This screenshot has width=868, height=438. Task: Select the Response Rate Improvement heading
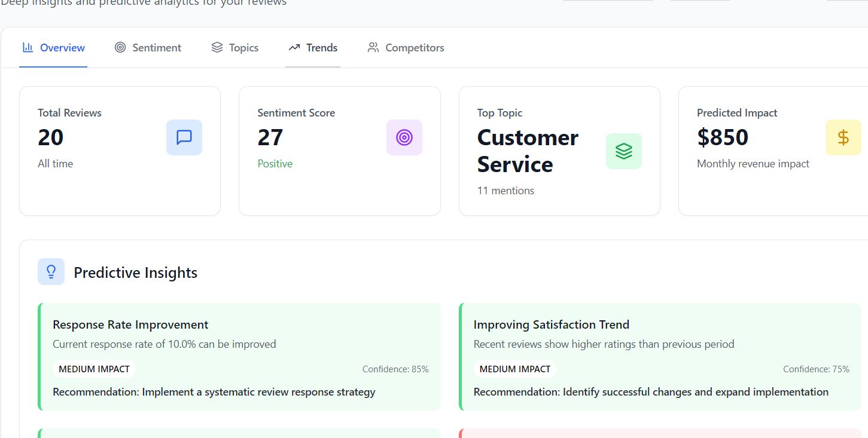click(x=130, y=324)
